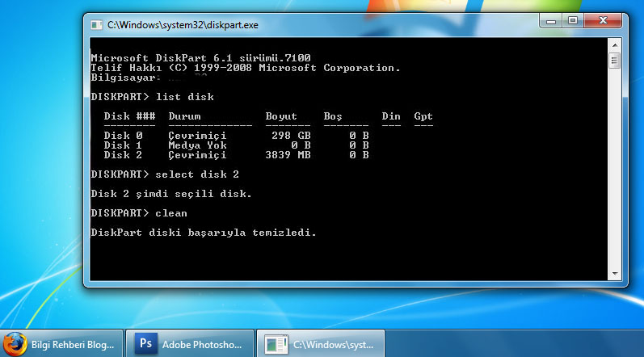Screen dimensions: 644x357
Task: Minimize the diskpart window
Action: (x=551, y=21)
